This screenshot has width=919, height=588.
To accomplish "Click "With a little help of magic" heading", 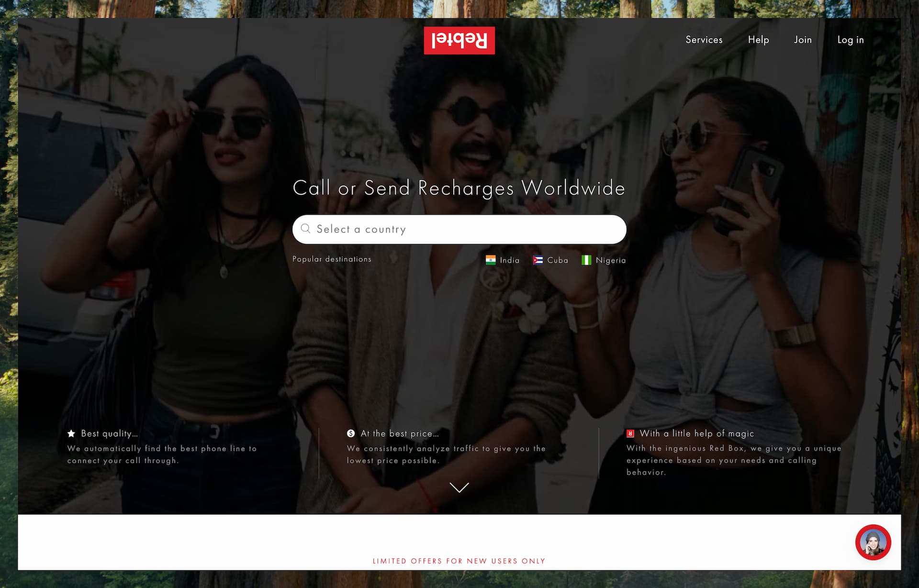I will [697, 433].
